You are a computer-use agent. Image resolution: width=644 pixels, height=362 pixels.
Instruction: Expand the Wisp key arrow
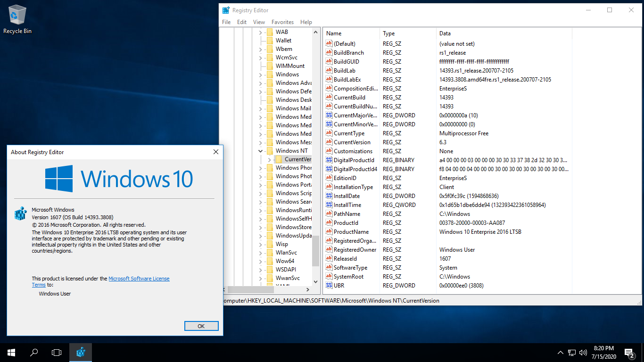point(260,244)
